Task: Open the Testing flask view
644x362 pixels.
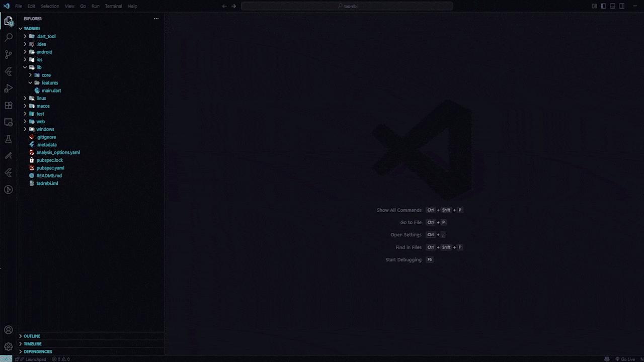Action: tap(9, 139)
